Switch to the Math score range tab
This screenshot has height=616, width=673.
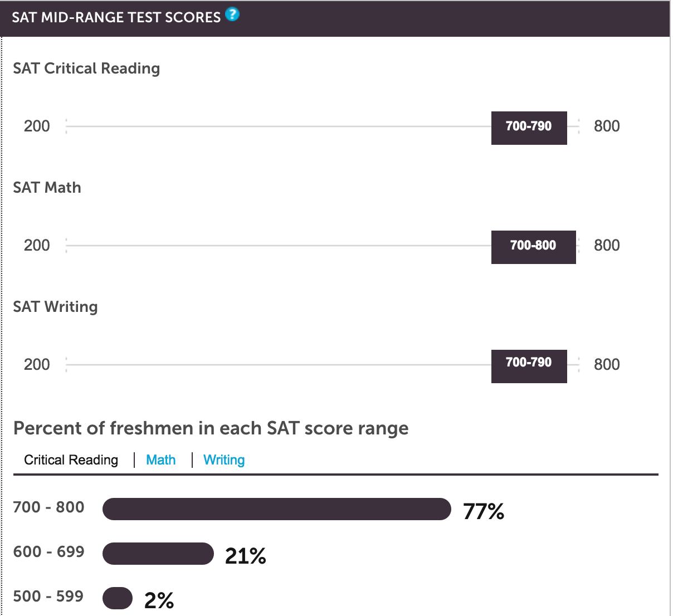160,460
